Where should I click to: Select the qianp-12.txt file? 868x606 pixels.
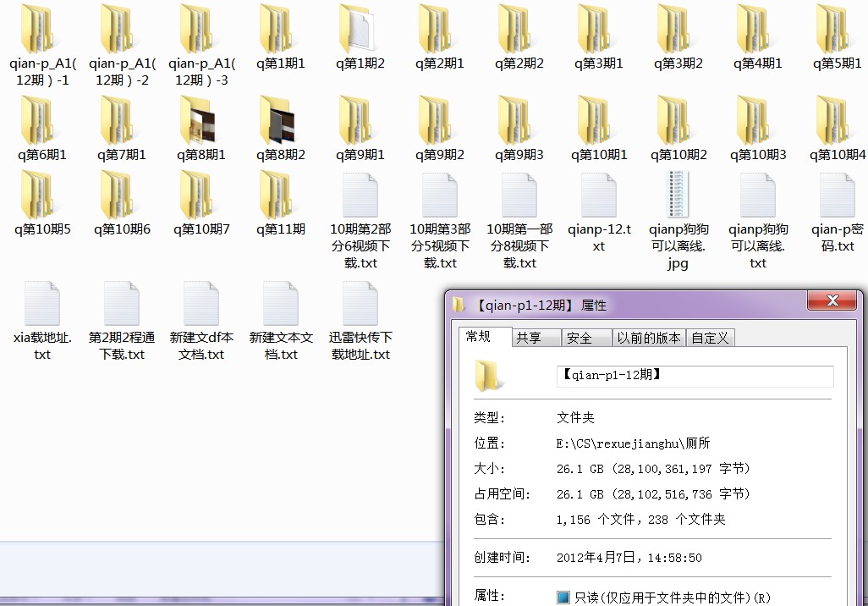[x=599, y=196]
